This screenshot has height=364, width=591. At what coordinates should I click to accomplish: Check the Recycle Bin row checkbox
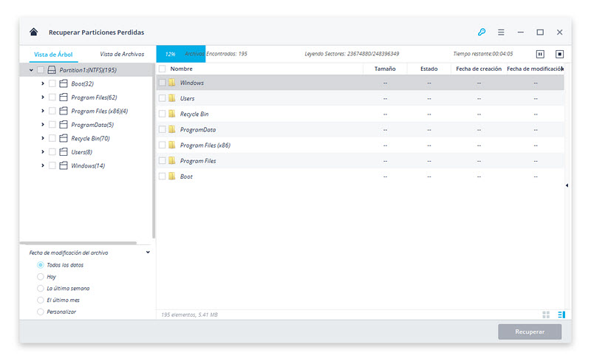pyautogui.click(x=162, y=114)
